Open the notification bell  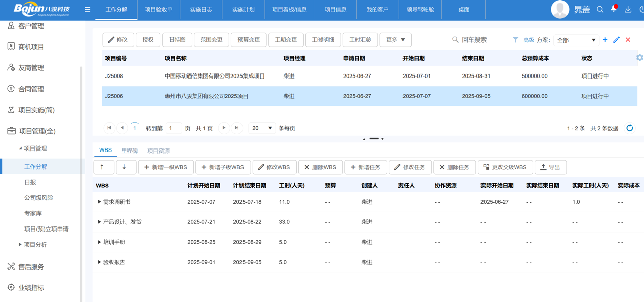tap(614, 9)
